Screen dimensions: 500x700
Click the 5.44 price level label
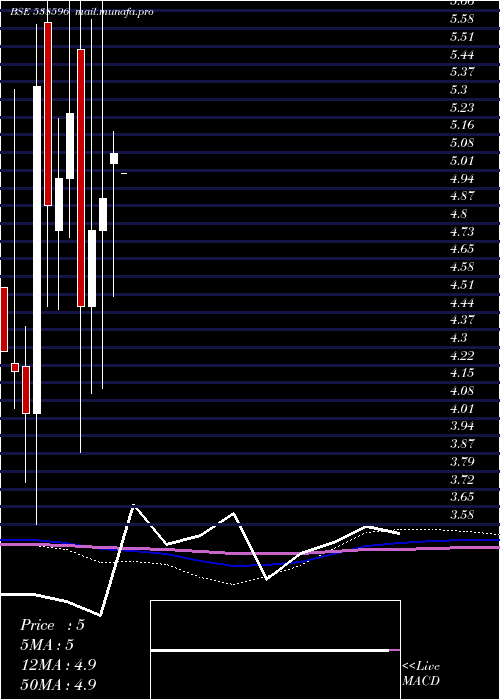[x=462, y=55]
